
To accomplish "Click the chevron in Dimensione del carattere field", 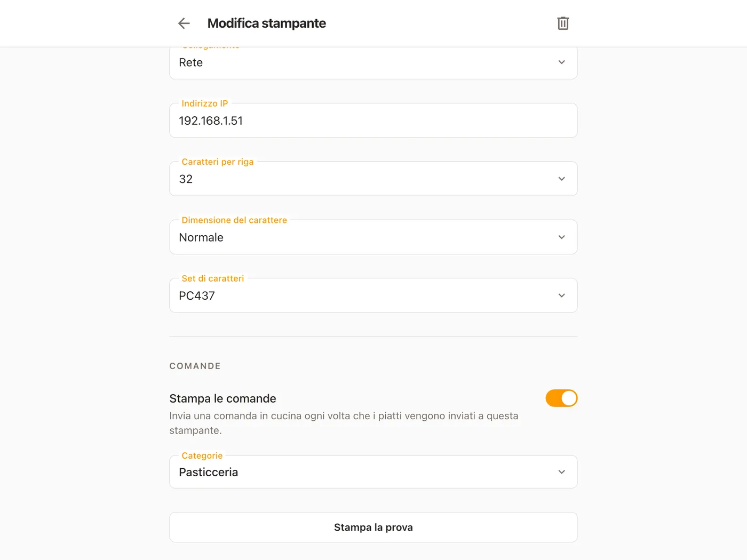I will click(561, 237).
